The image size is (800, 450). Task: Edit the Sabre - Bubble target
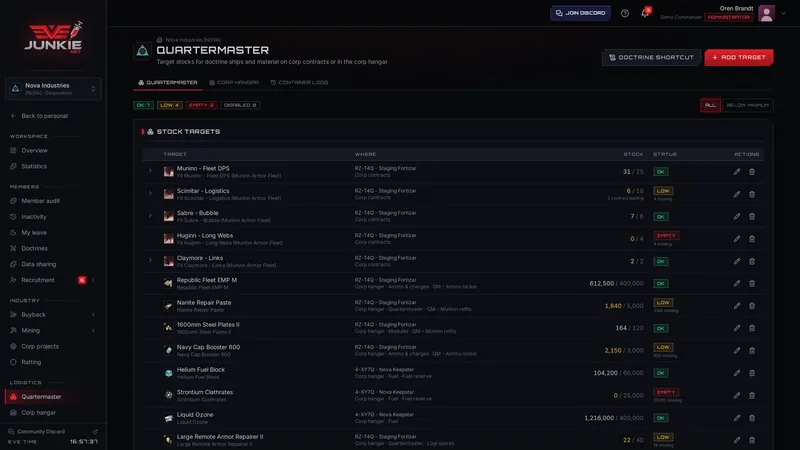tap(737, 216)
